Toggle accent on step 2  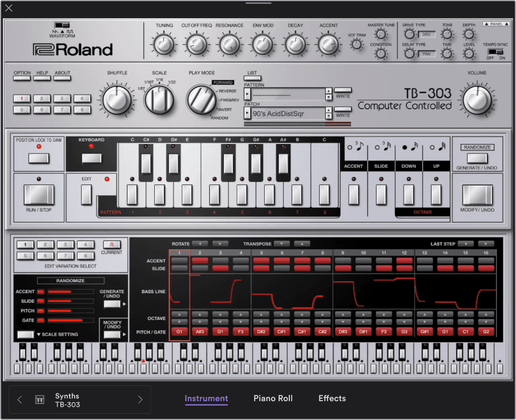click(x=200, y=261)
